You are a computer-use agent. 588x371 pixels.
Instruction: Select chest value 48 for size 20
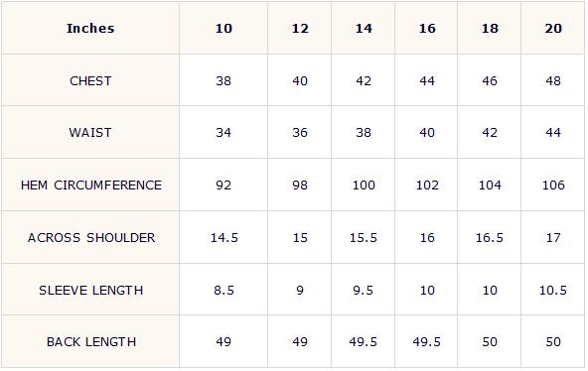[553, 81]
